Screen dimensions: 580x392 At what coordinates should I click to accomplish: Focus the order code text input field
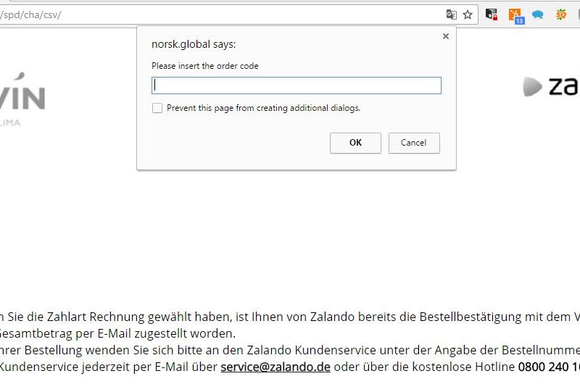click(296, 86)
